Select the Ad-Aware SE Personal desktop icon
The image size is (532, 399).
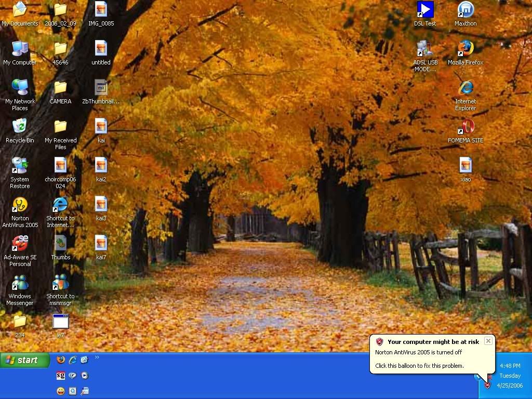(20, 244)
